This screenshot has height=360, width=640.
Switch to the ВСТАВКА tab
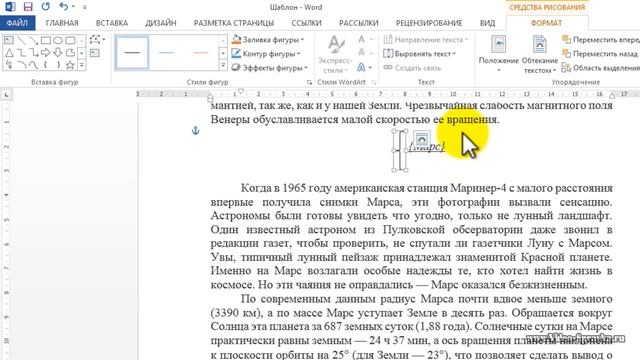pos(112,23)
